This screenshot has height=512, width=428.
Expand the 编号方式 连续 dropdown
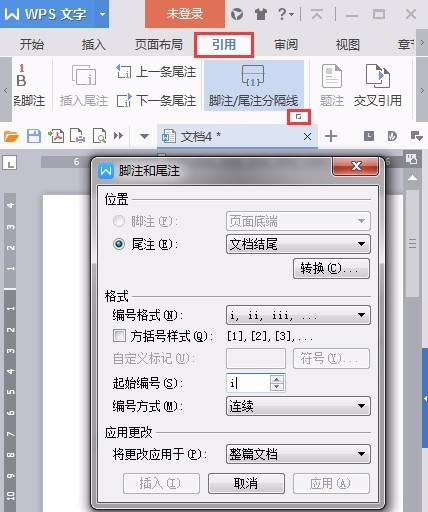pyautogui.click(x=298, y=406)
